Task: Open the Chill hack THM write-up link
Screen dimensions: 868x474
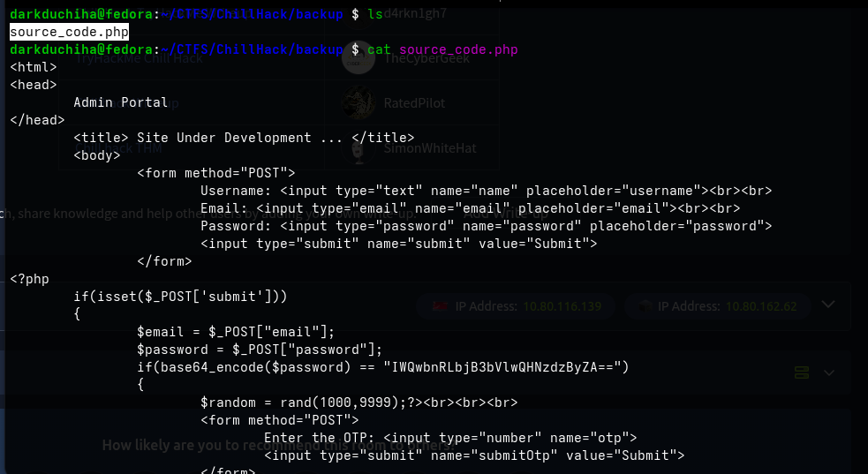Action: click(118, 148)
